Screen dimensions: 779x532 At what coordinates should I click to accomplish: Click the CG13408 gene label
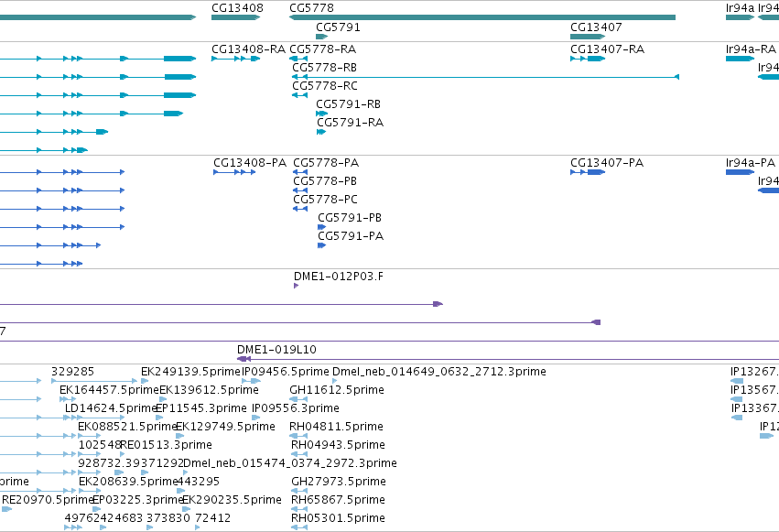point(237,8)
